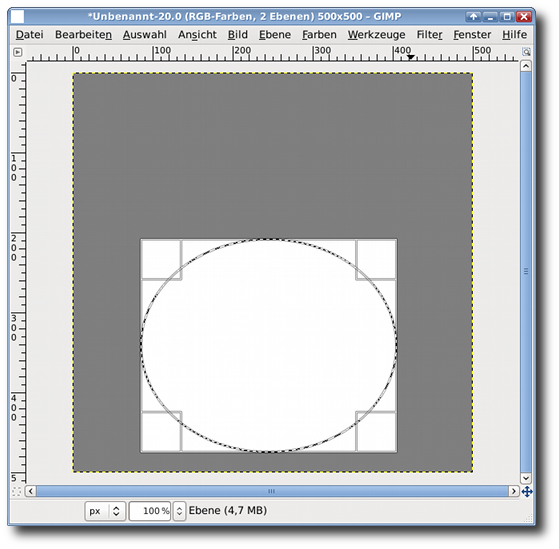Click the 100 % zoom input field

tap(150, 511)
